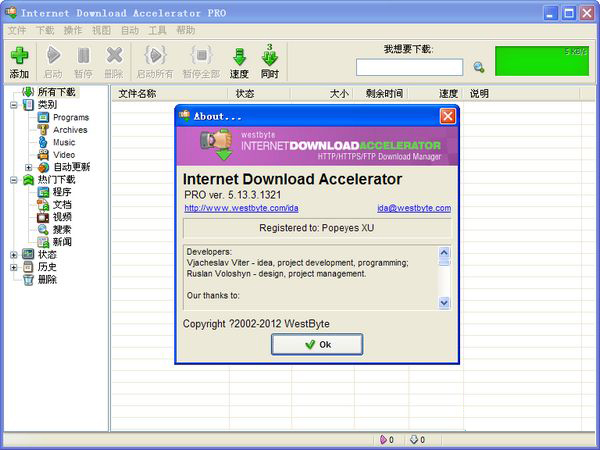Click the green plus 添加 (Add) icon
Image resolution: width=600 pixels, height=450 pixels.
coord(19,55)
